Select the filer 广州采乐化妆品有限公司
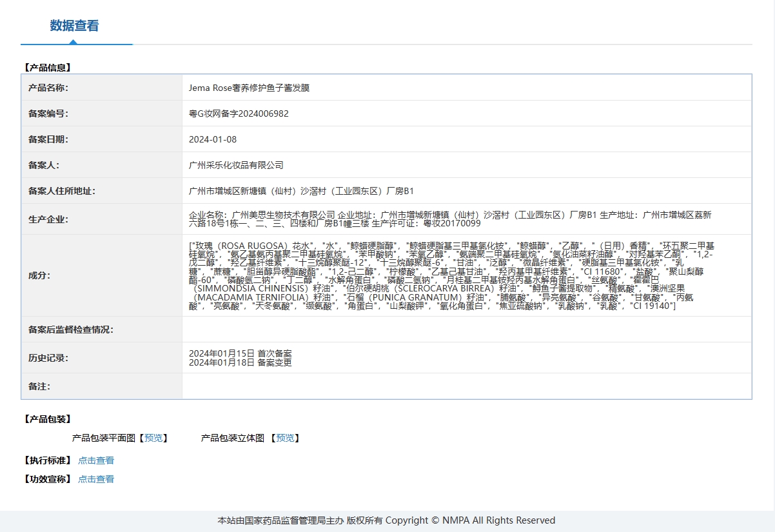This screenshot has width=775, height=532. click(x=236, y=165)
